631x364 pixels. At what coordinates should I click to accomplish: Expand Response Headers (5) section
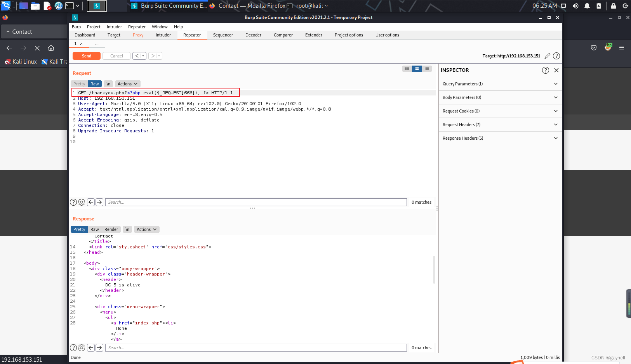point(500,138)
